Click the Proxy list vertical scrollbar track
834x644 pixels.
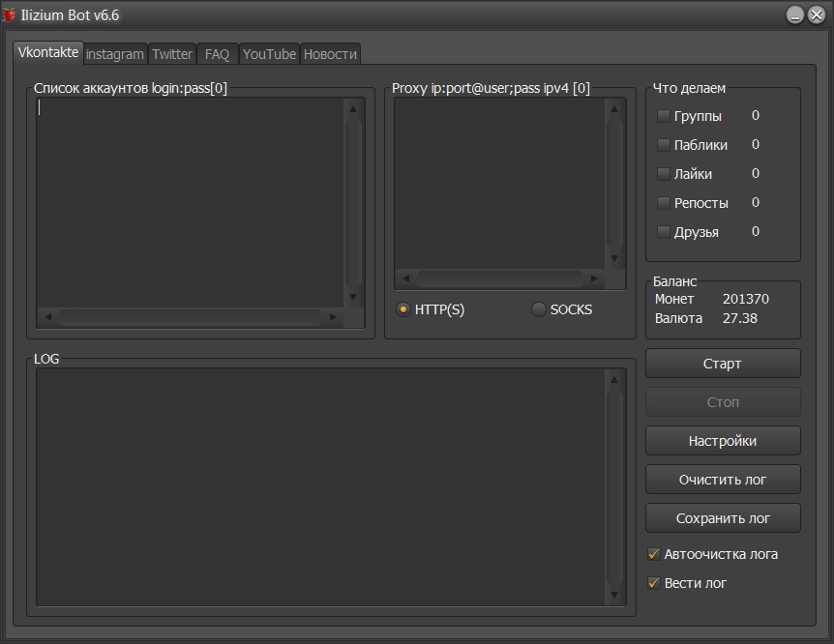[x=614, y=184]
